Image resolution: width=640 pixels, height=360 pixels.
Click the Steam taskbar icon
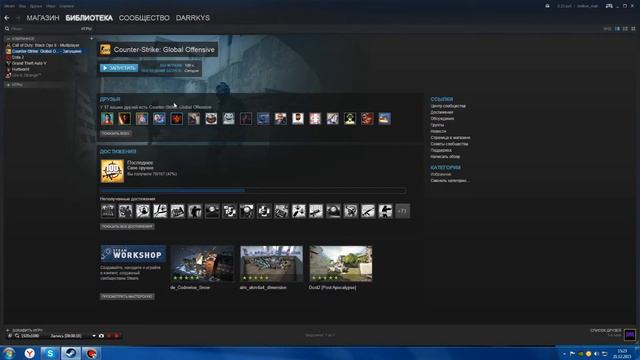click(x=71, y=353)
